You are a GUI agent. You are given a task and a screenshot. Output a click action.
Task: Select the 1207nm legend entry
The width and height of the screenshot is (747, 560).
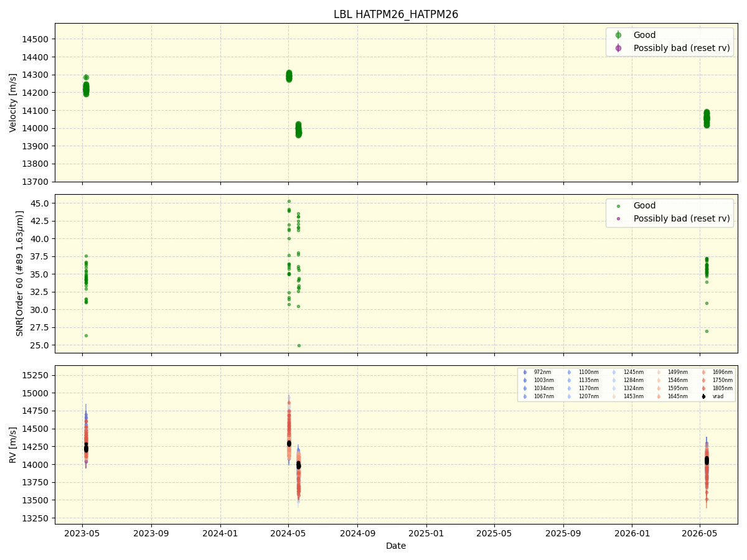[x=583, y=396]
